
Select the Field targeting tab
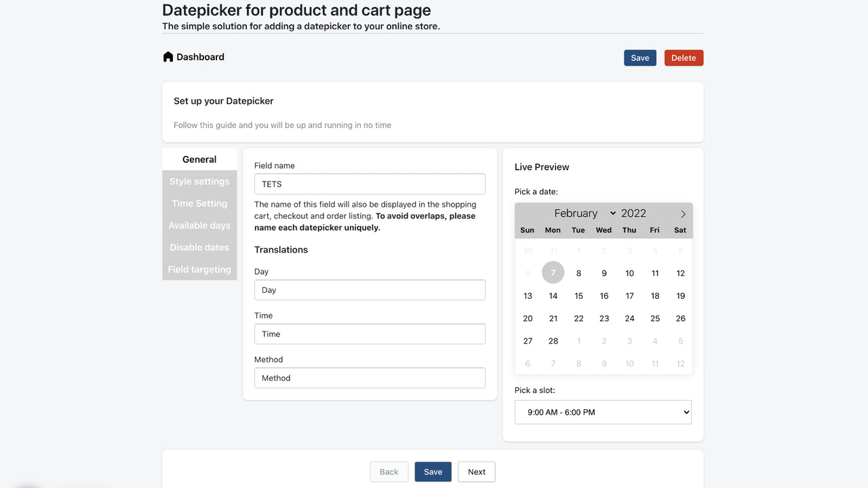[x=199, y=269]
